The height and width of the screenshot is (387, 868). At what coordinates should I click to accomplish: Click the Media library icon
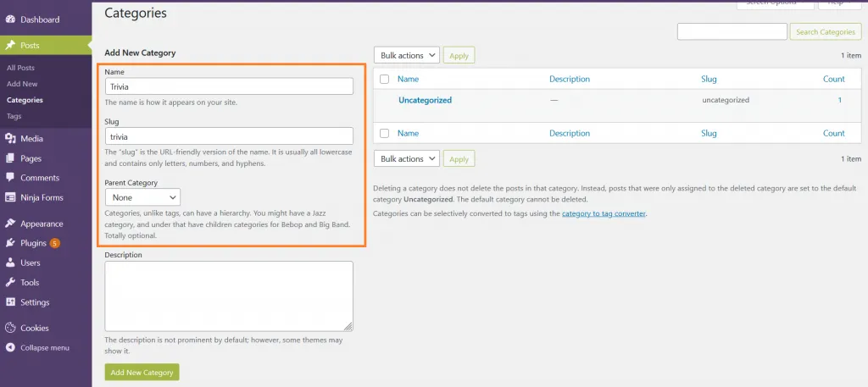(x=10, y=139)
